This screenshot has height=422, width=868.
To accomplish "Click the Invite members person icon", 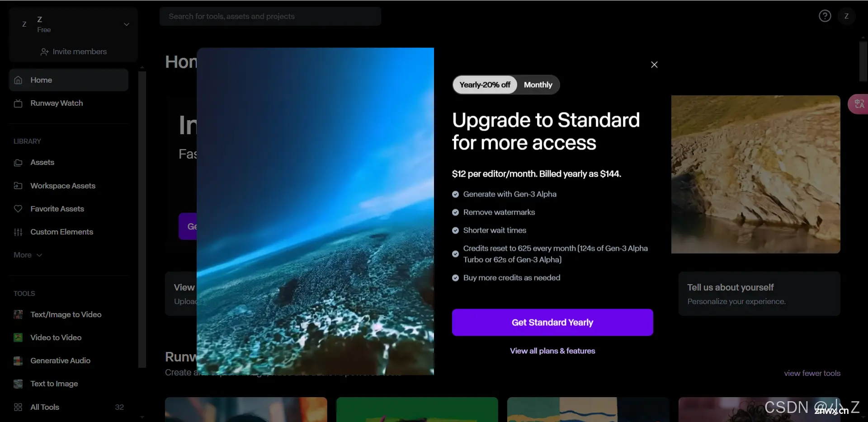I will (x=44, y=52).
